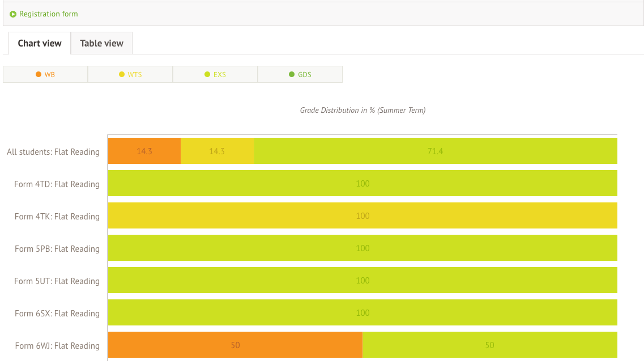Click the Form 4TD 100 bar
The image size is (644, 364).
coord(362,183)
